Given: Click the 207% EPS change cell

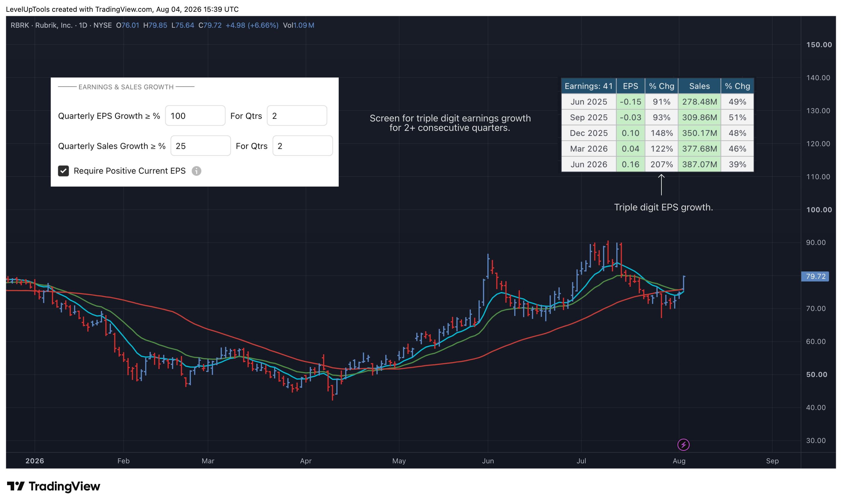Looking at the screenshot, I should pyautogui.click(x=661, y=164).
